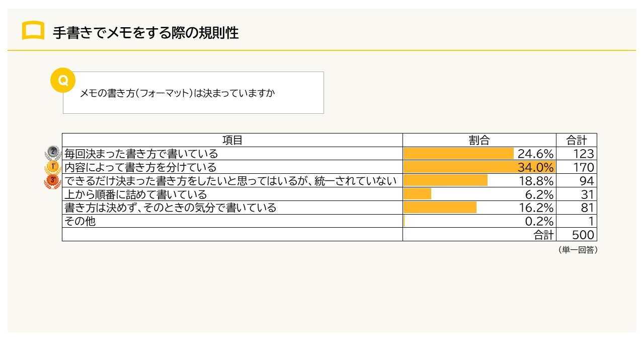The width and height of the screenshot is (644, 337).
Task: Click the question text メモの書き方(フォーマット)は決まっていますか
Action: (178, 94)
